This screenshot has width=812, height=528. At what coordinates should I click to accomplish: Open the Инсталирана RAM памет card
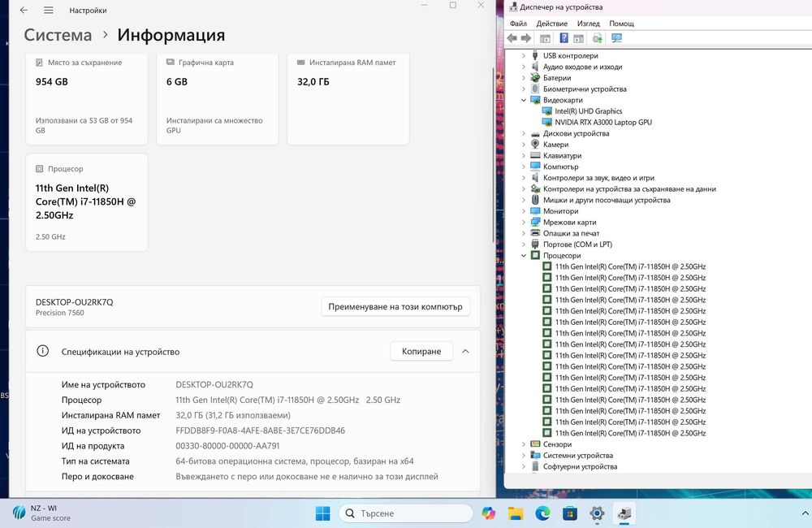pyautogui.click(x=348, y=98)
